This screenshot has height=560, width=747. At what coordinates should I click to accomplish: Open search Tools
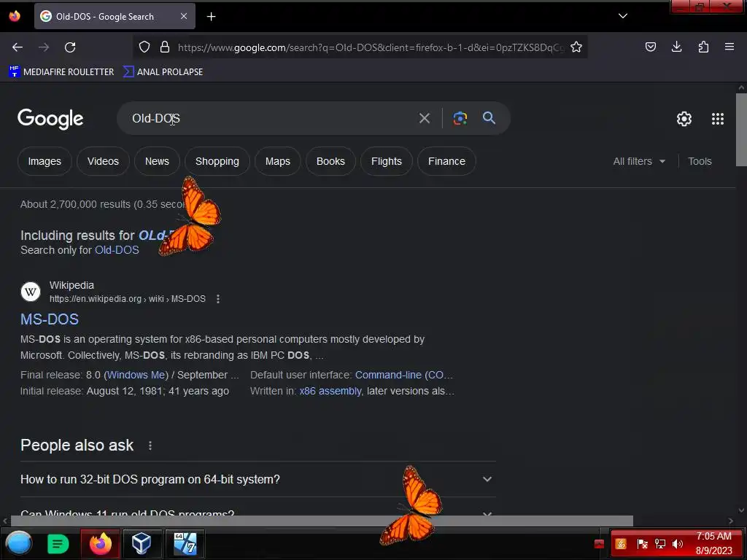[700, 161]
